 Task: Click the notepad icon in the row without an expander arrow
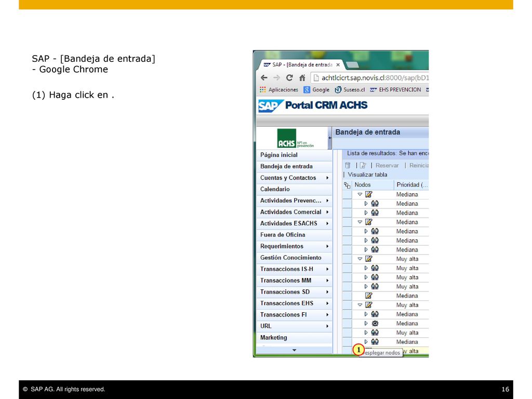coord(368,296)
